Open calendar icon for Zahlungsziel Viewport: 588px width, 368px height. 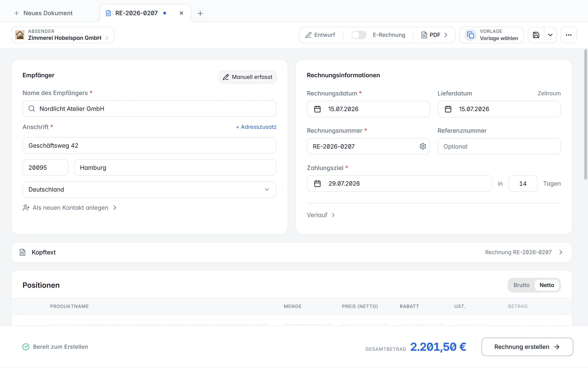[x=317, y=184]
